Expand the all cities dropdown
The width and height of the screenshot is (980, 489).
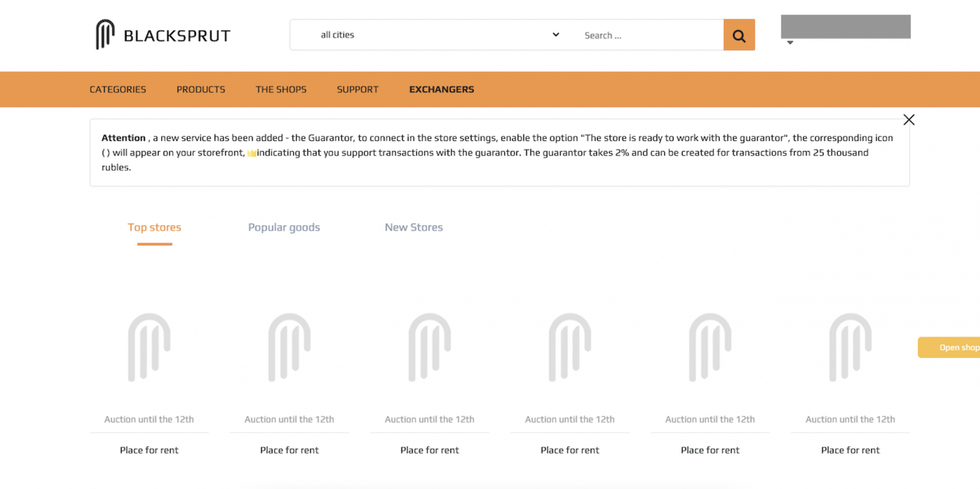coord(440,35)
